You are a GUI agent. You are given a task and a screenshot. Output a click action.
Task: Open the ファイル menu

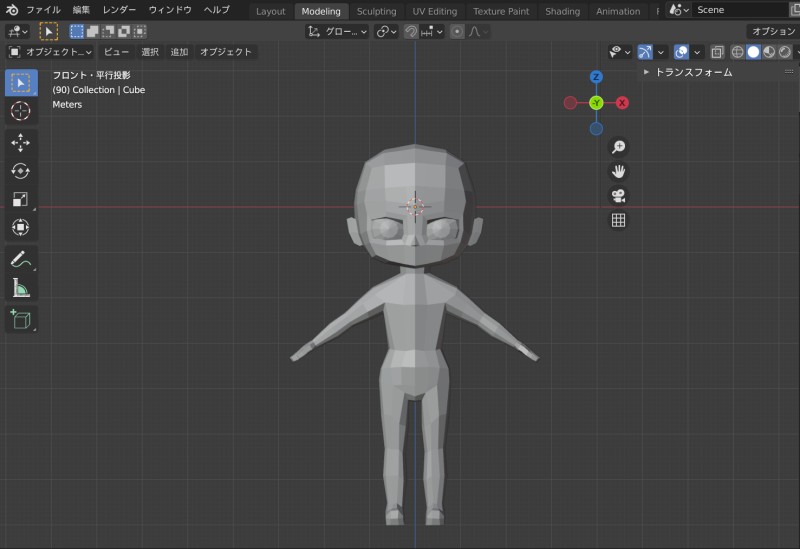click(43, 10)
